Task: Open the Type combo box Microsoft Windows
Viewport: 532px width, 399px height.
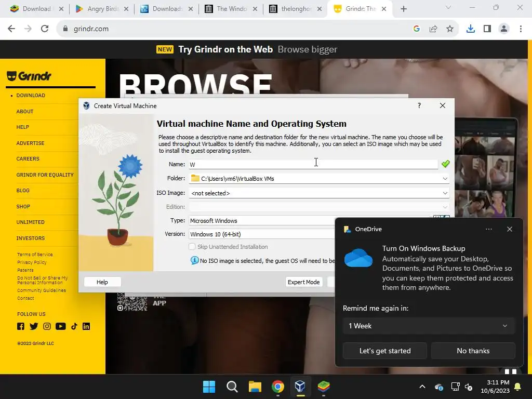Action: [x=262, y=220]
